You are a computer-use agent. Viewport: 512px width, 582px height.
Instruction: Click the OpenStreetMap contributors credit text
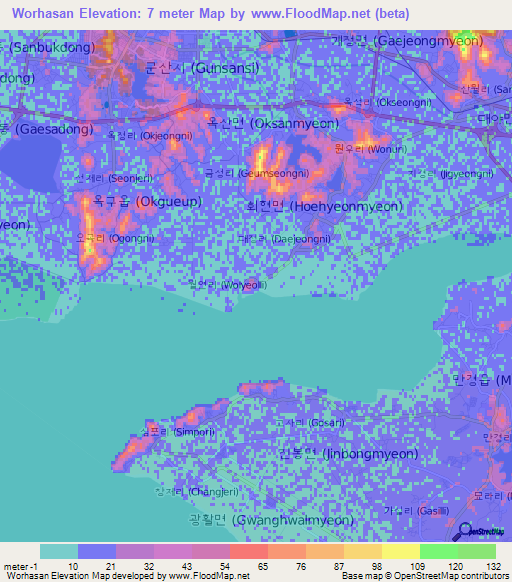(x=425, y=576)
